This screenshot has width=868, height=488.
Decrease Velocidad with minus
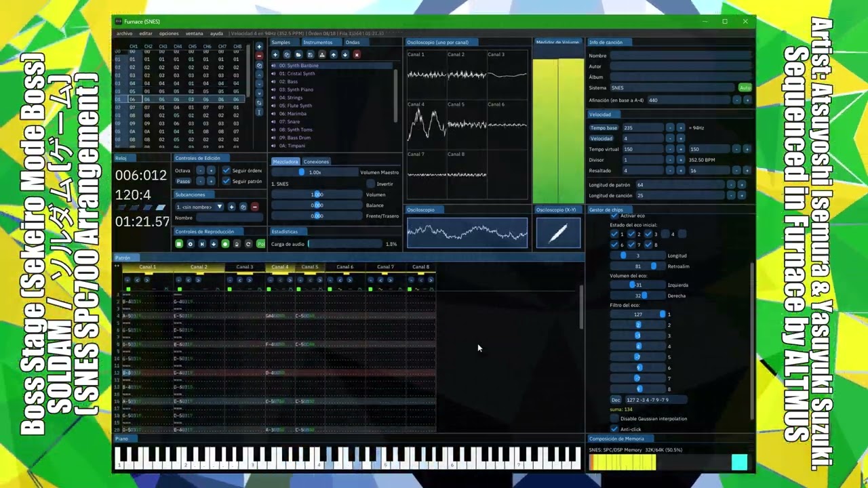coord(669,138)
